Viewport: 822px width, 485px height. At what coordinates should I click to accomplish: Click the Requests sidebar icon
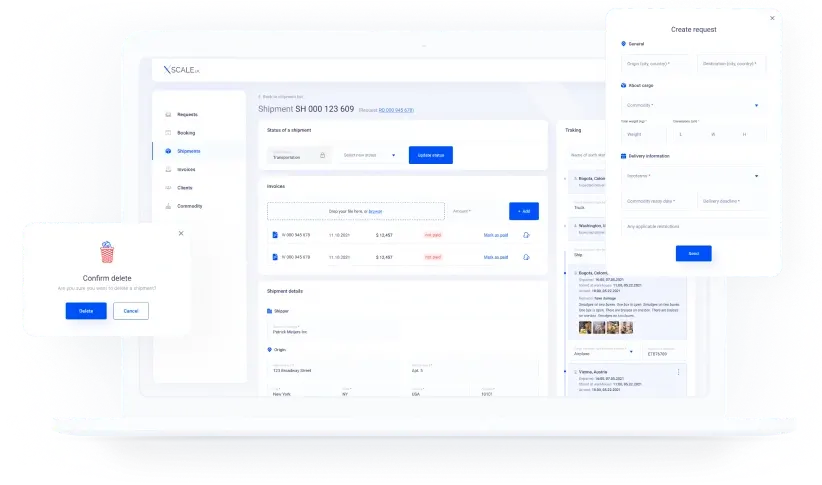(x=168, y=114)
